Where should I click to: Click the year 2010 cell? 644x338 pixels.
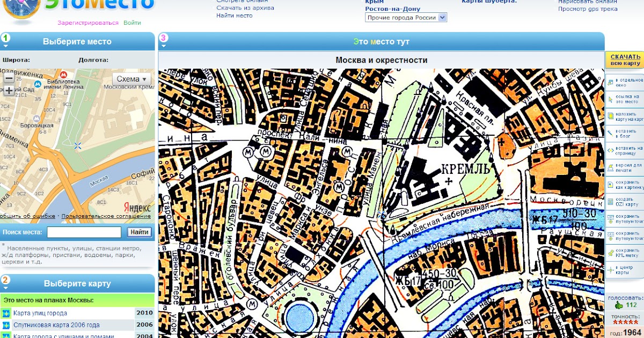[x=144, y=313]
